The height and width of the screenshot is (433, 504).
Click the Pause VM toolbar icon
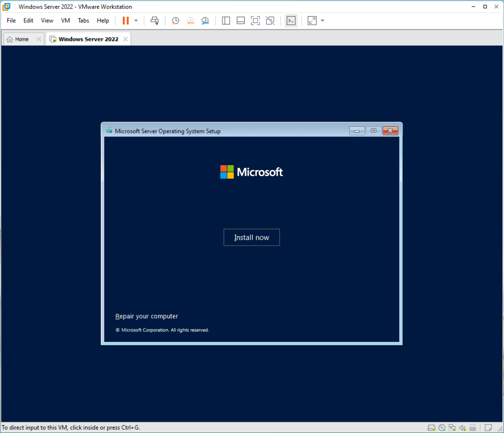click(126, 21)
